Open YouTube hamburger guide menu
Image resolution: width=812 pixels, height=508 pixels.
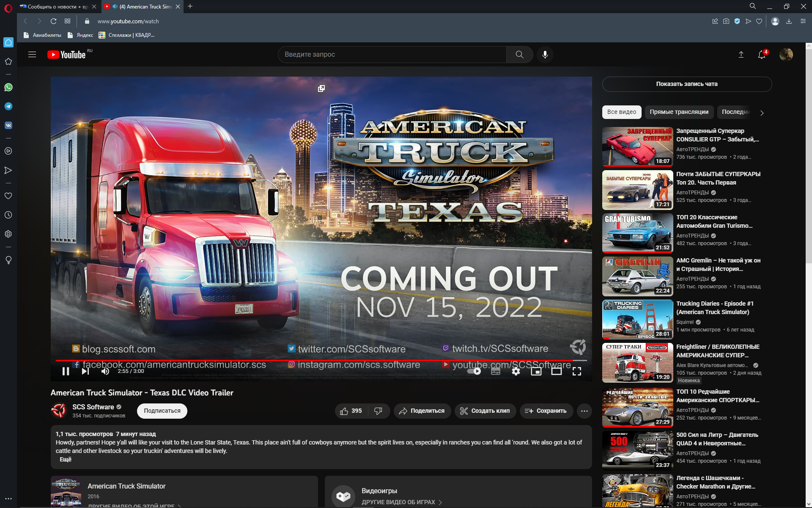32,54
